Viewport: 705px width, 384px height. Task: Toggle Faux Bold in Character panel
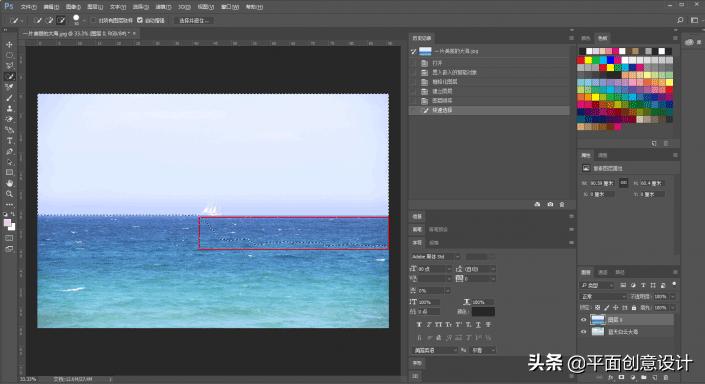point(419,325)
